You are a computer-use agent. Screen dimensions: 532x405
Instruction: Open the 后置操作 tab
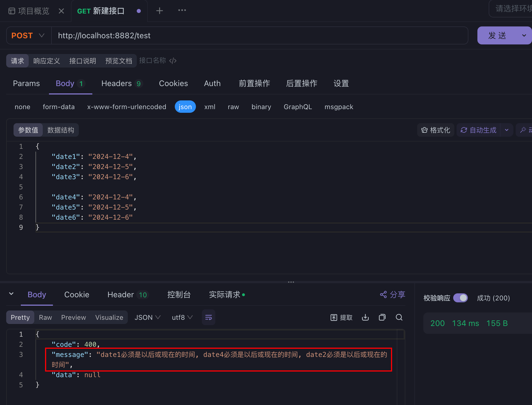pyautogui.click(x=302, y=84)
